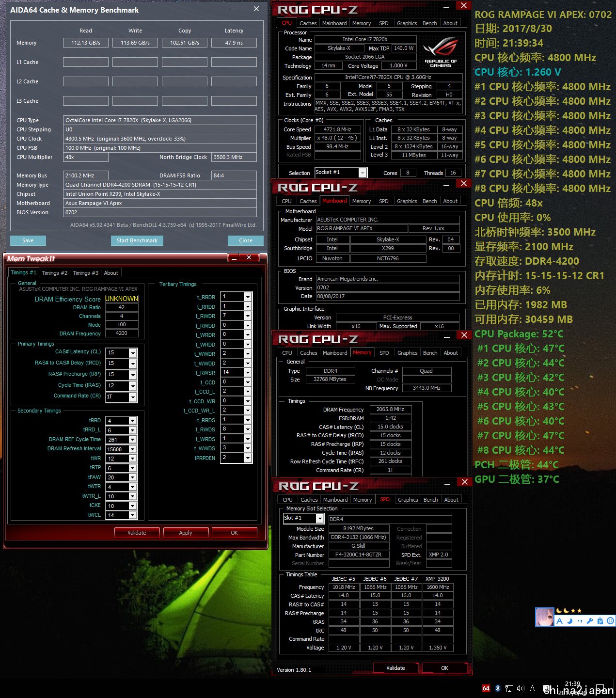Expand the tFAW secondary timing dropdown
This screenshot has height=698, width=616.
coord(133,477)
